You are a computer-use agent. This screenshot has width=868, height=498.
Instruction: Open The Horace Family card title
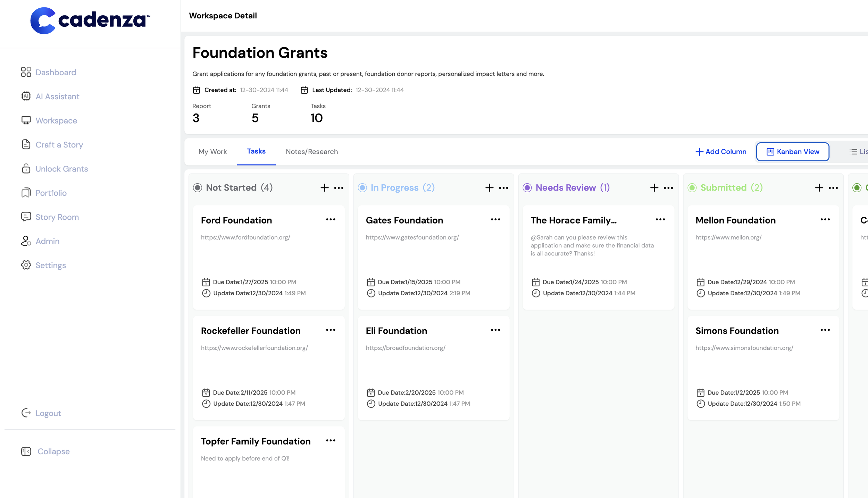[574, 220]
